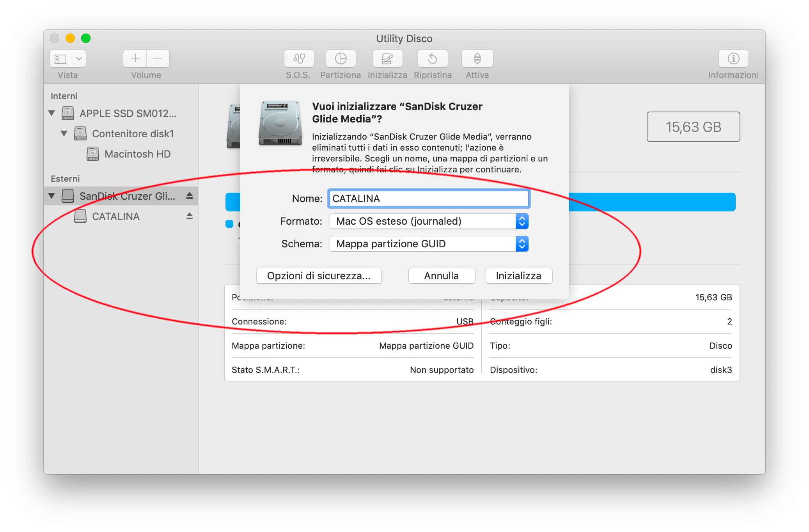Image resolution: width=809 pixels, height=532 pixels.
Task: Click the Partiziona pie chart icon
Action: point(341,59)
